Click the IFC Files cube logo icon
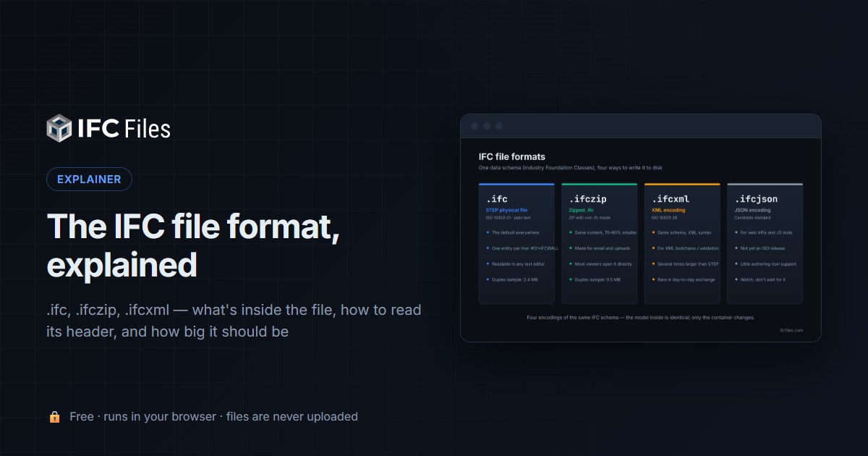The width and height of the screenshot is (868, 456). [x=59, y=128]
